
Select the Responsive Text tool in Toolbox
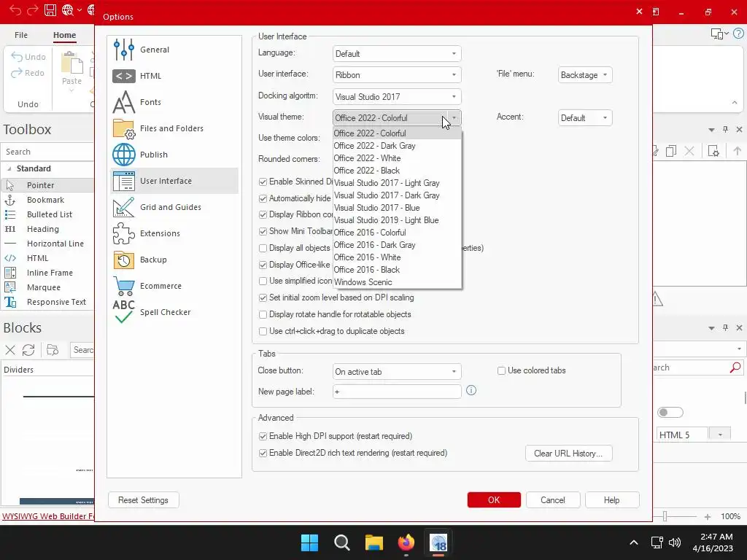[47, 302]
